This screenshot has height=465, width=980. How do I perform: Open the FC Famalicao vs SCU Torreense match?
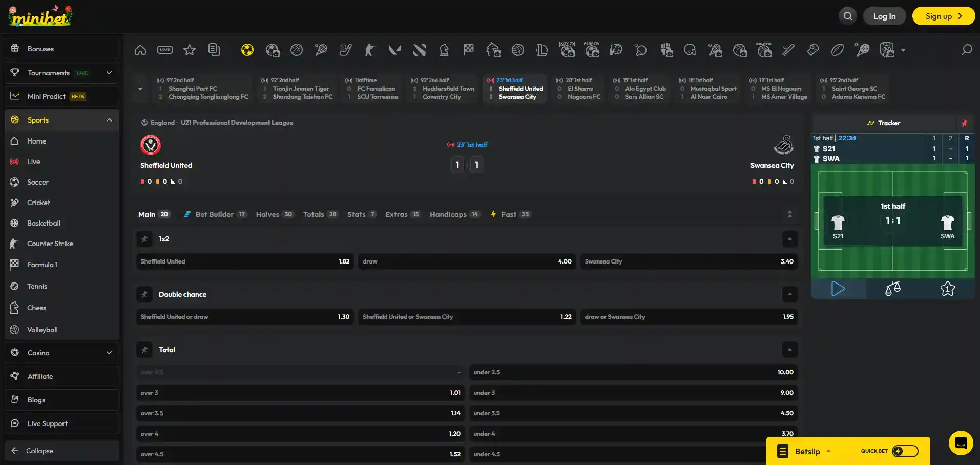pos(372,89)
